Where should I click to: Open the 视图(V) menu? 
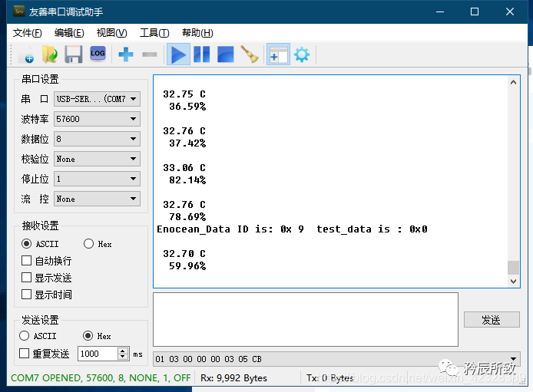[111, 33]
